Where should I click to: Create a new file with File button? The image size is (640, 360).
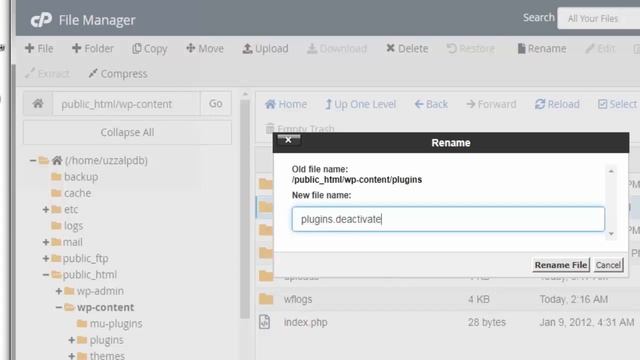tap(39, 49)
